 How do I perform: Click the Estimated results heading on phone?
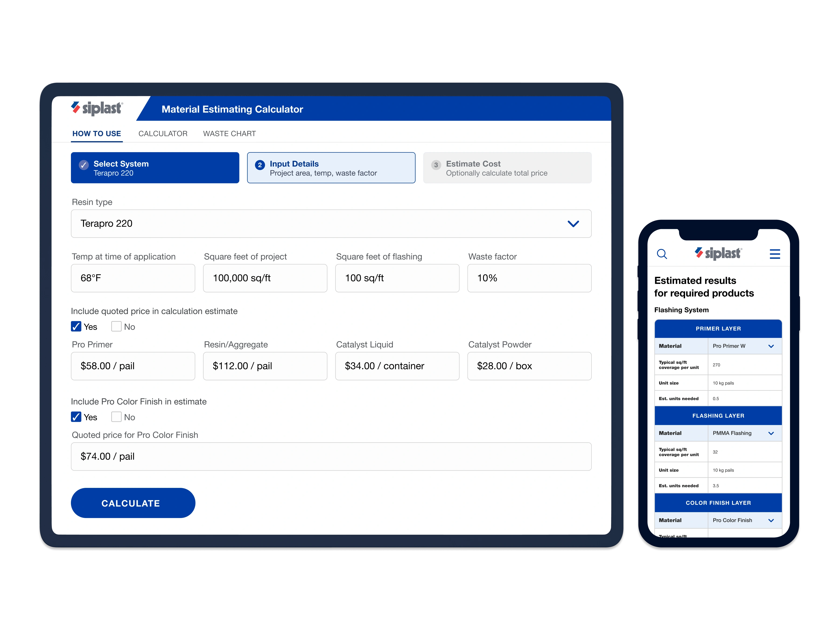click(704, 287)
